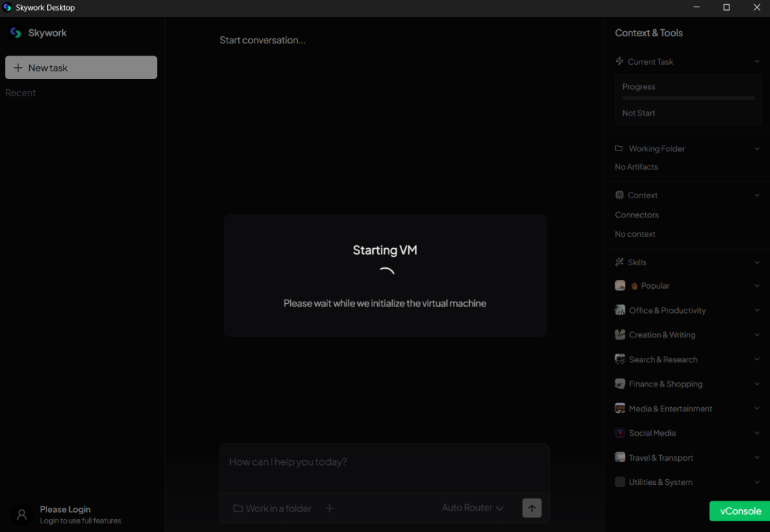Click the user avatar icon at bottom left
Screen dimensions: 770x532
click(x=21, y=514)
